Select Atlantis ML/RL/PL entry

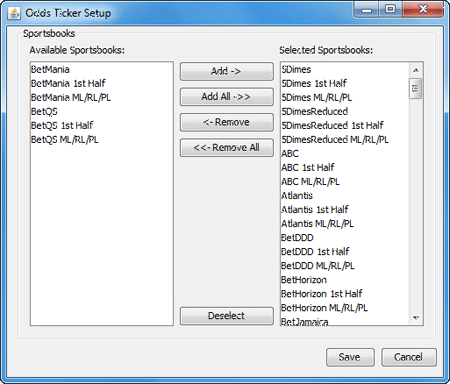(345, 223)
